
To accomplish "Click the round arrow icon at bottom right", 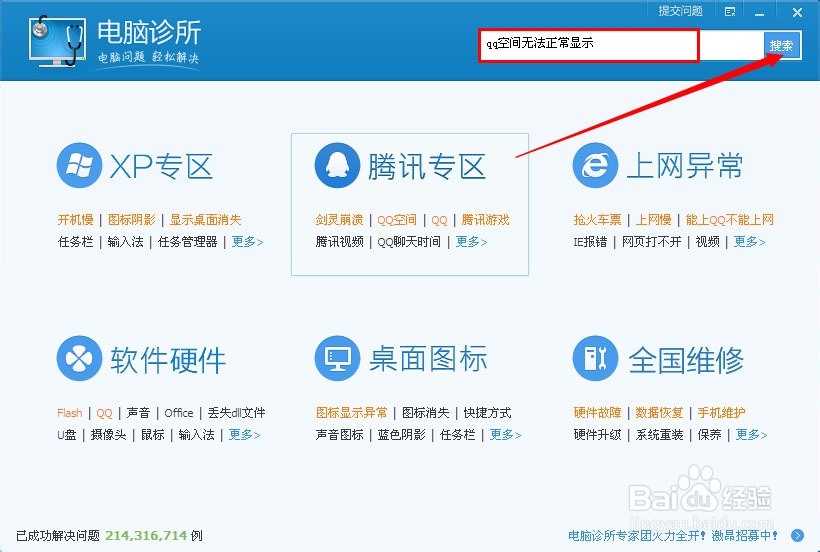I will coord(798,535).
